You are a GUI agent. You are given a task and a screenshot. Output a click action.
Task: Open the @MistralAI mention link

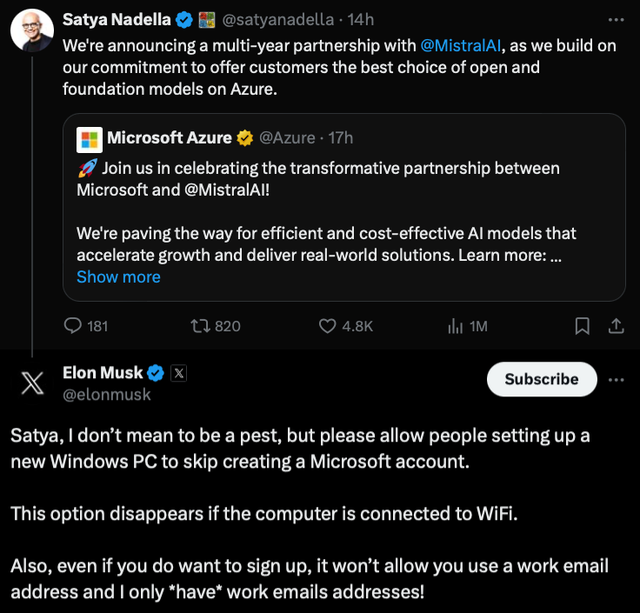point(460,46)
